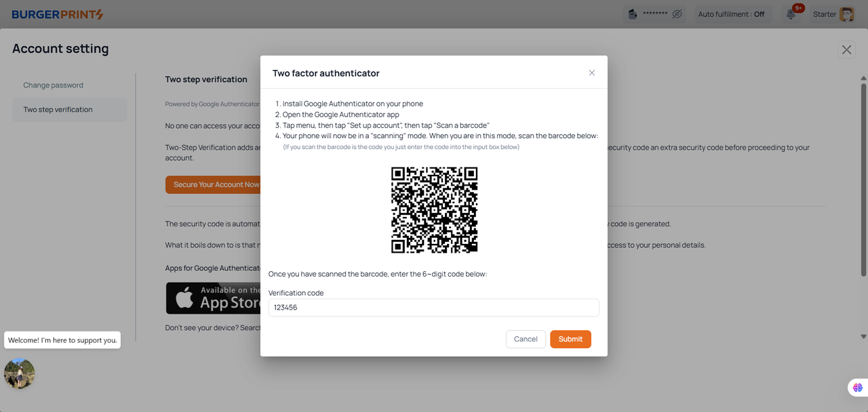Open the support chat avatar
The width and height of the screenshot is (868, 412).
click(20, 373)
